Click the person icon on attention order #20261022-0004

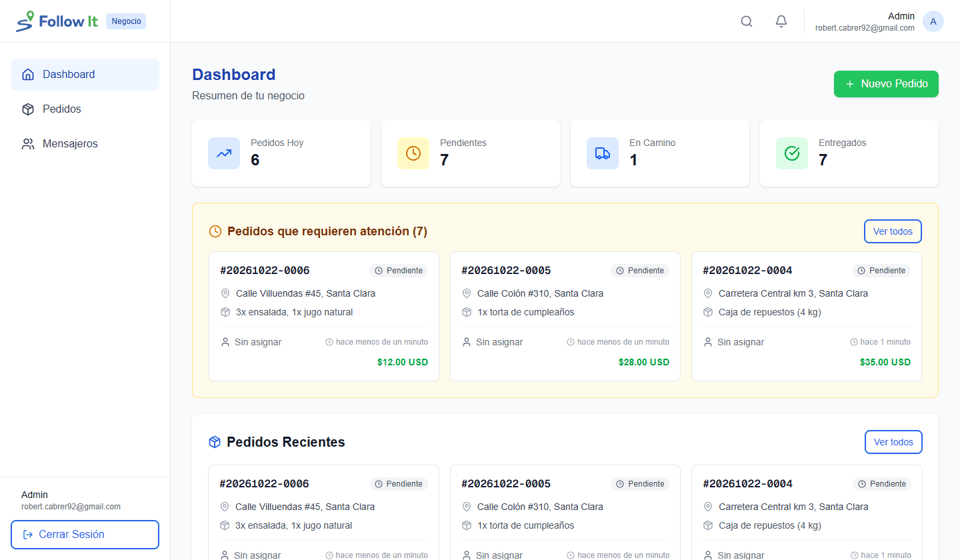[x=708, y=342]
